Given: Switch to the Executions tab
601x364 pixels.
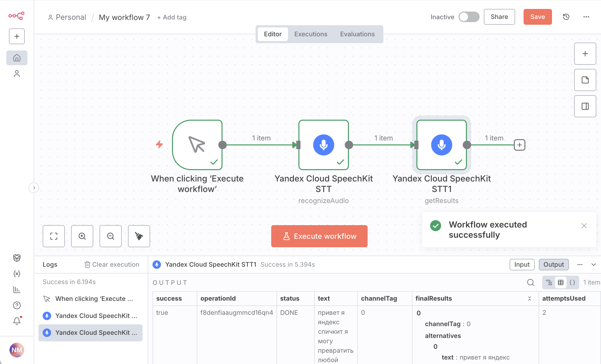Looking at the screenshot, I should click(311, 34).
